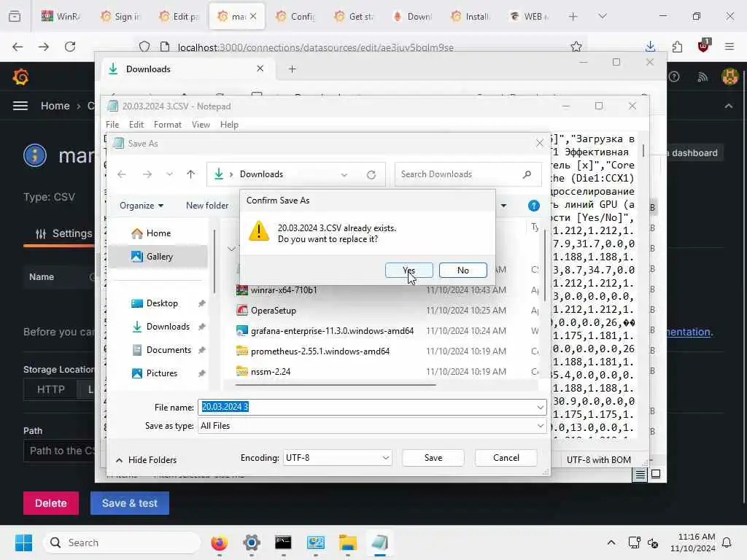Go to Desktop in navigation pane
This screenshot has width=747, height=560.
point(161,303)
